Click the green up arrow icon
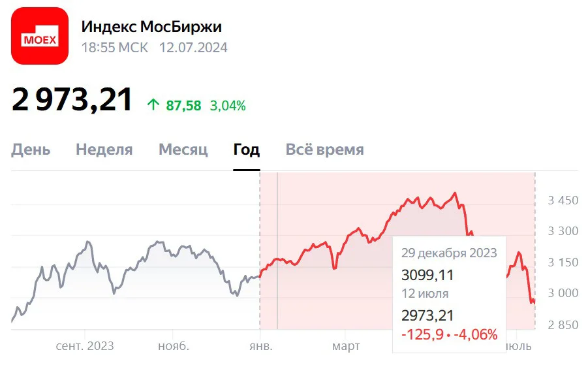 coord(153,104)
